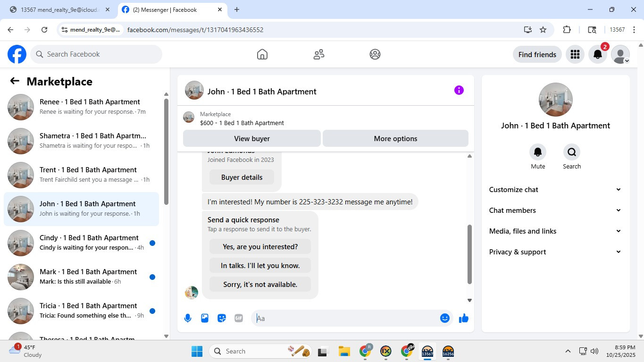644x362 pixels.
Task: Open the Facebook logo home link
Action: coord(17,54)
